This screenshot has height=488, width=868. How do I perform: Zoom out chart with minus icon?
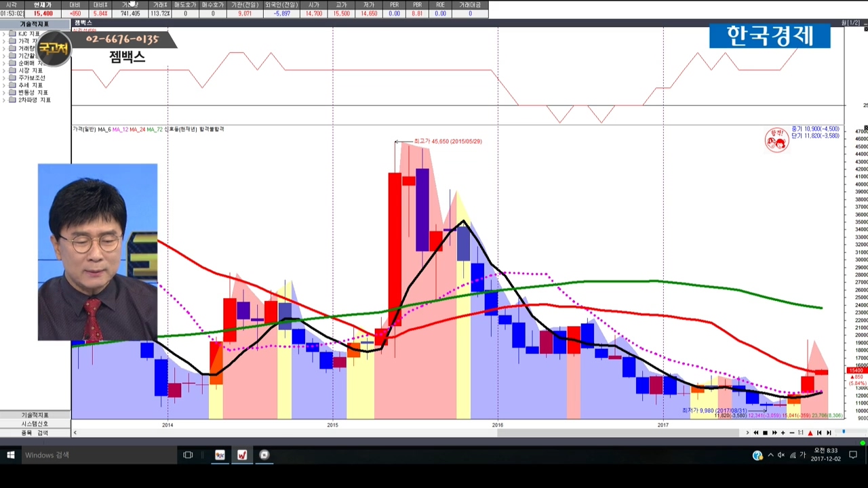pyautogui.click(x=792, y=432)
